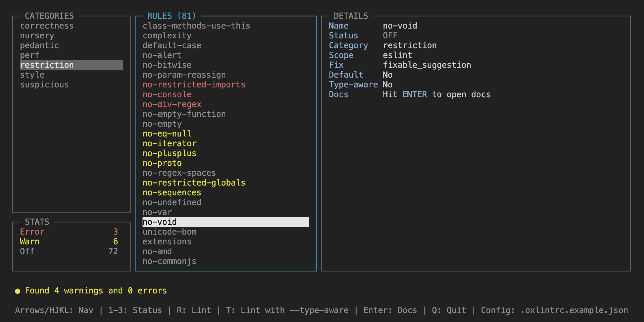Select the suspicious category
The image size is (644, 322).
click(44, 85)
